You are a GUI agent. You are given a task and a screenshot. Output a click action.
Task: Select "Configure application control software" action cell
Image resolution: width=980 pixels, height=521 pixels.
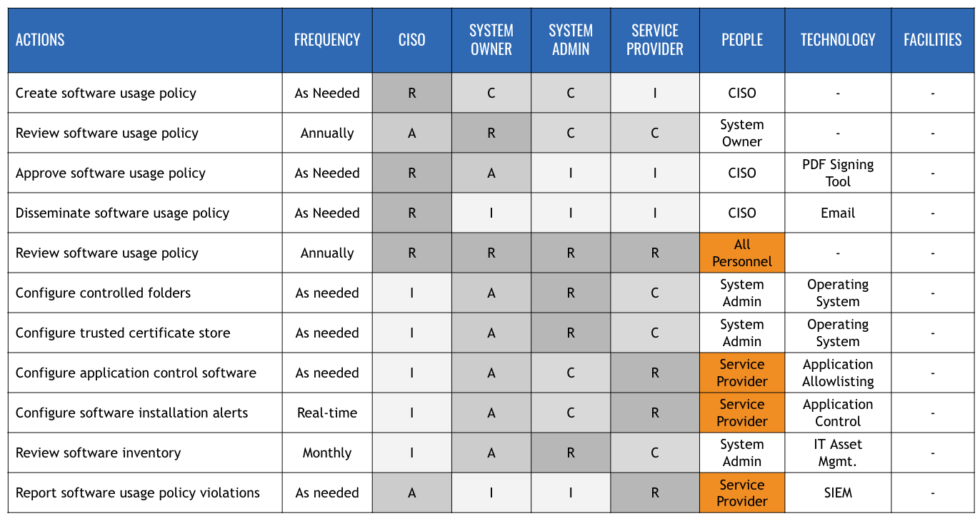[136, 373]
